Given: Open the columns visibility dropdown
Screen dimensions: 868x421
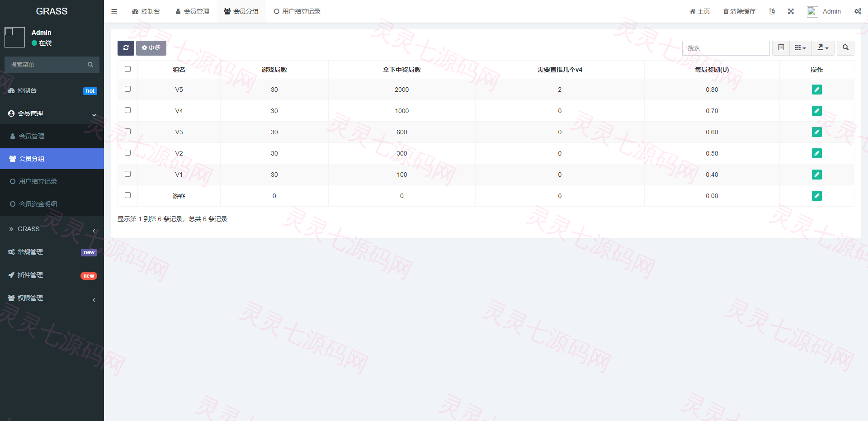Looking at the screenshot, I should 801,48.
